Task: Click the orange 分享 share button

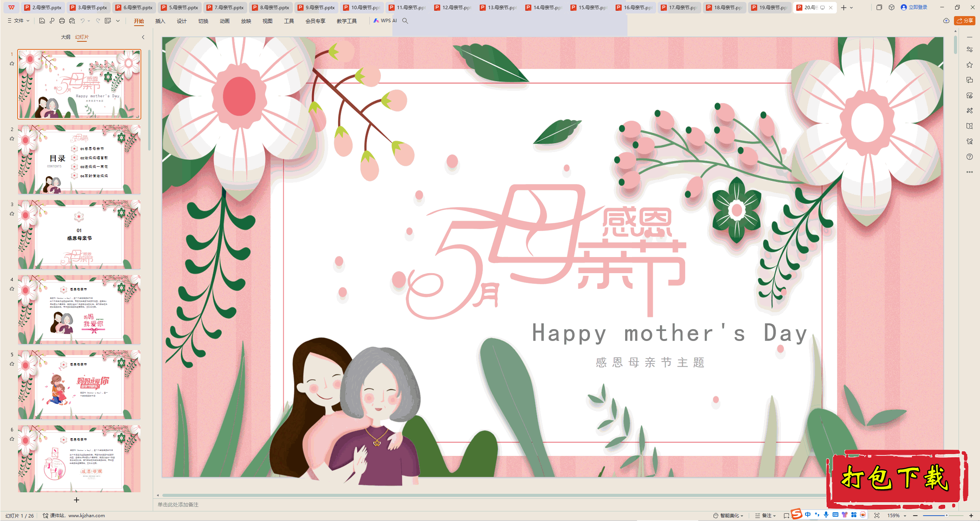Action: [965, 21]
